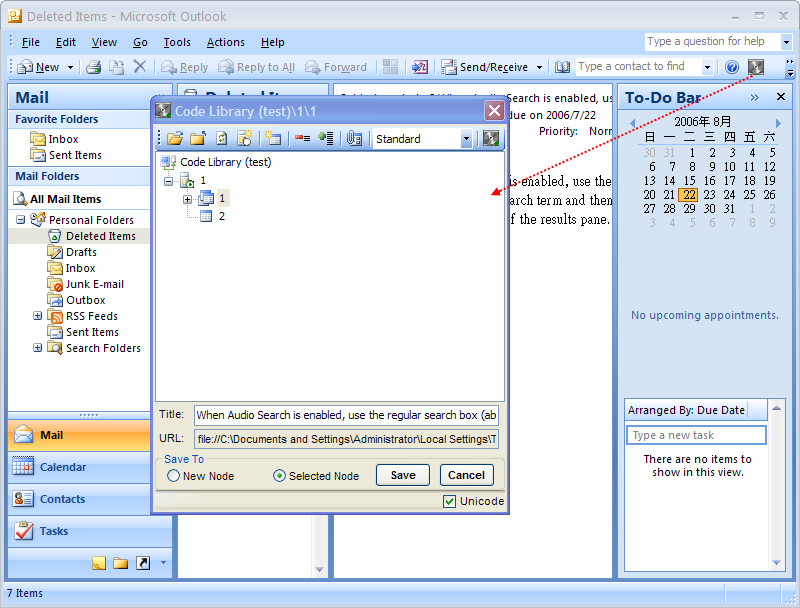Open the navigation pane configure buttons arrow

pyautogui.click(x=163, y=563)
